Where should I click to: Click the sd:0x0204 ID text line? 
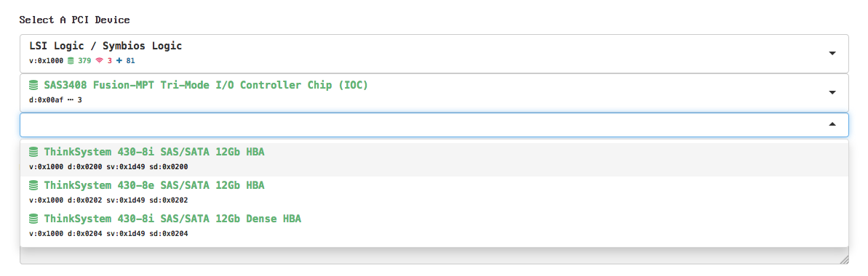[x=109, y=233]
